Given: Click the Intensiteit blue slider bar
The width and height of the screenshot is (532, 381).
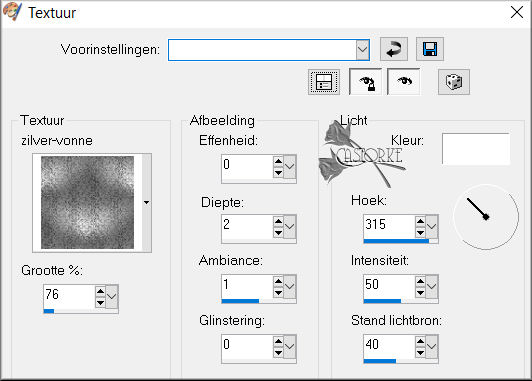Looking at the screenshot, I should coord(382,301).
